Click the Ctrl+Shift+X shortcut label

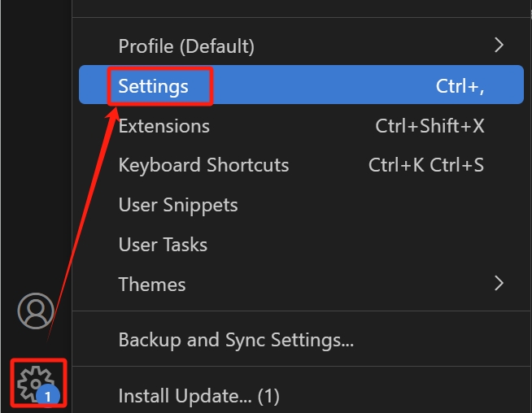pyautogui.click(x=430, y=126)
